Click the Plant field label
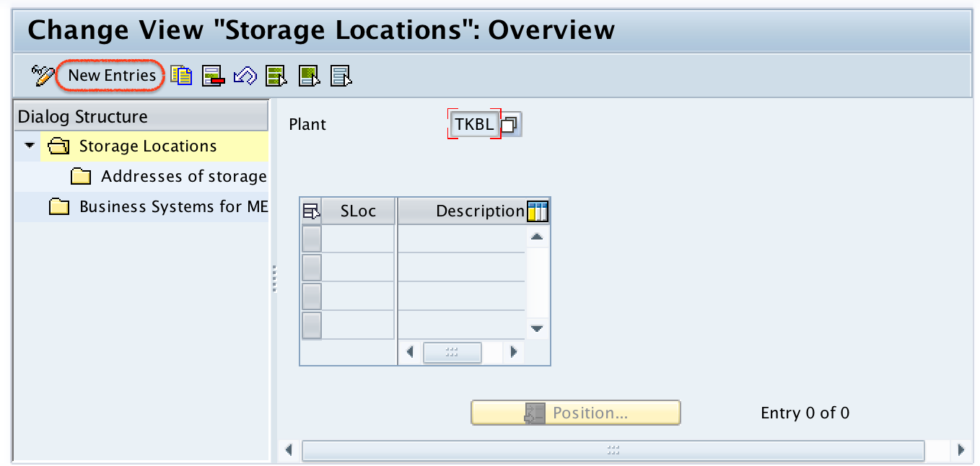980x466 pixels. (307, 124)
